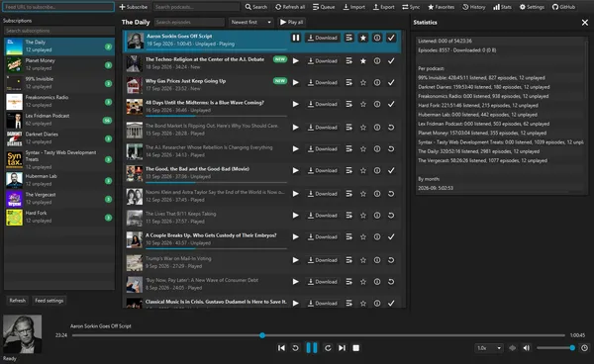Close the Statistics panel

click(584, 23)
